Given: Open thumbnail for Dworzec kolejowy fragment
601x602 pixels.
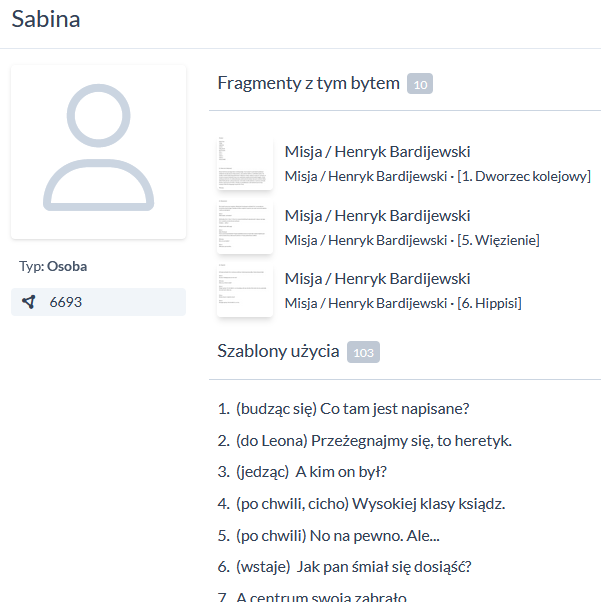Looking at the screenshot, I should [x=245, y=164].
